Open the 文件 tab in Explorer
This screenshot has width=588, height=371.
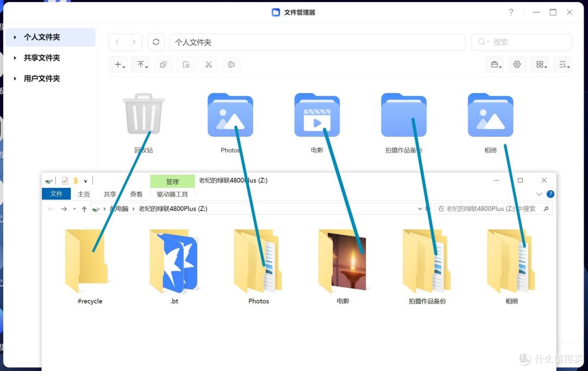[56, 193]
